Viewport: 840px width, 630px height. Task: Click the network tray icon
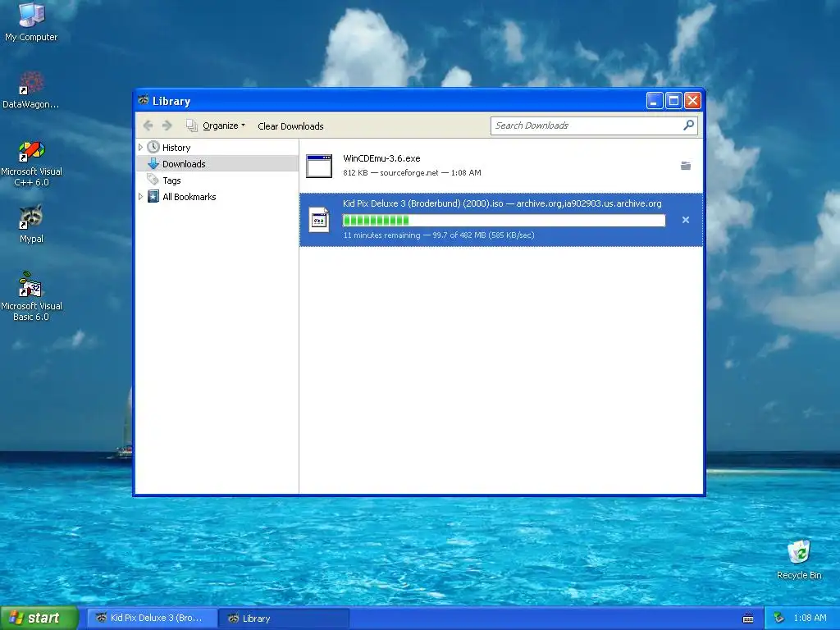tap(778, 618)
